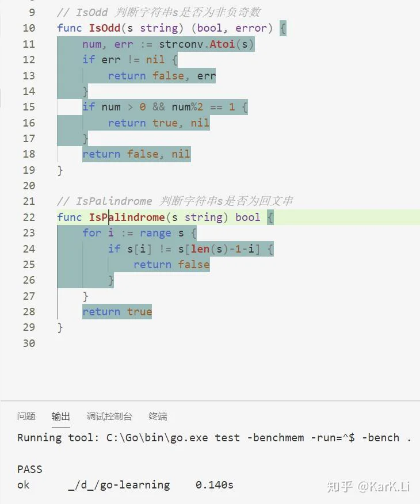Click 'return false, err' on line 13
This screenshot has height=504, width=420.
tap(162, 75)
